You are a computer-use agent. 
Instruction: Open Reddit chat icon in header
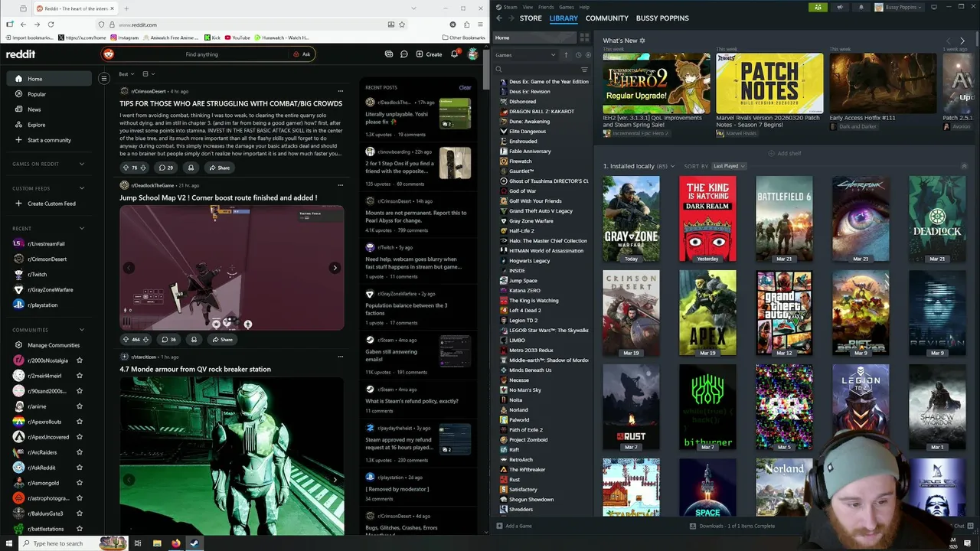click(x=403, y=54)
